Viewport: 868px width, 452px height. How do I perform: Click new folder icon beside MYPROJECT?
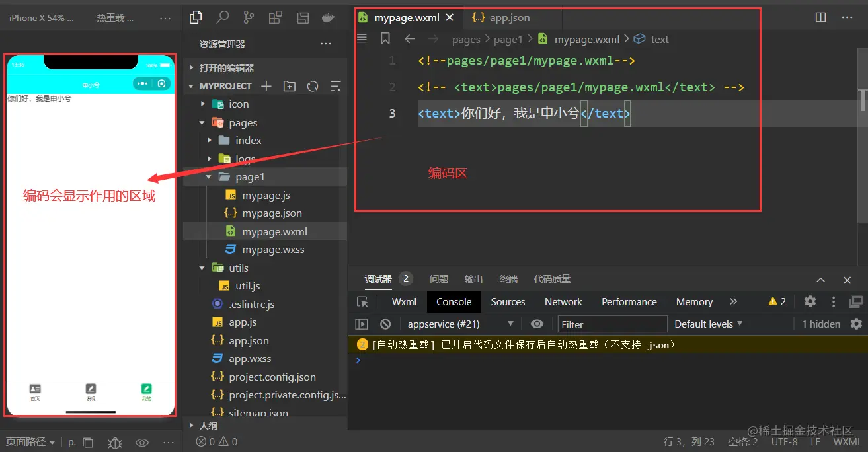[290, 86]
